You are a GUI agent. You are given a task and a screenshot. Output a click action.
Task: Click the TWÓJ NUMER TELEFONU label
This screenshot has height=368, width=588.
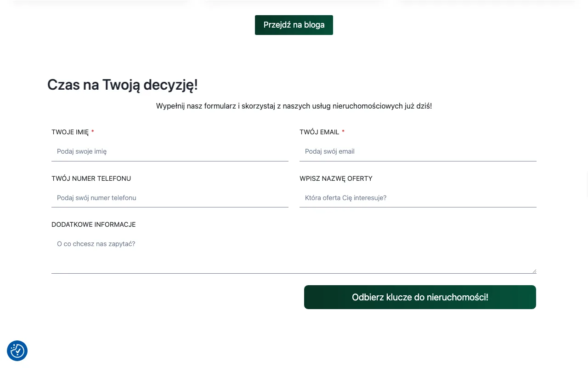pyautogui.click(x=91, y=178)
